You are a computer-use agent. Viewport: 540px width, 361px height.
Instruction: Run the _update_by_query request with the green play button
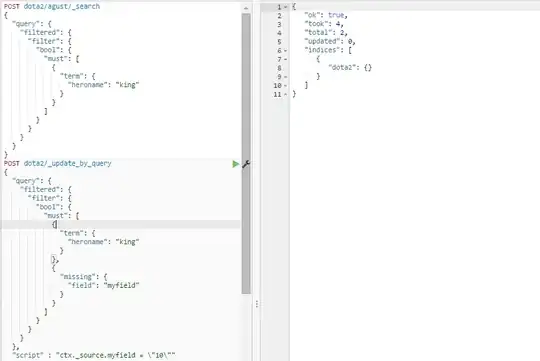(x=236, y=164)
